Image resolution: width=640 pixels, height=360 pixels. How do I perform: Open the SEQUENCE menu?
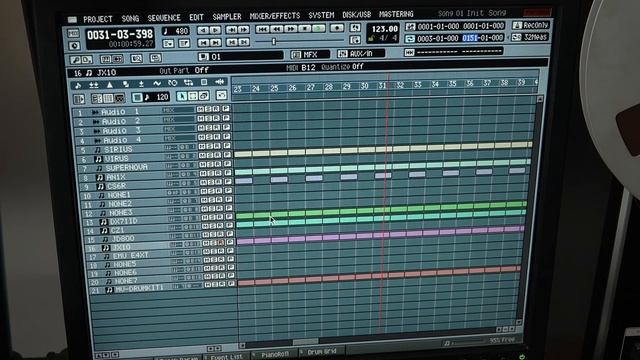point(164,18)
